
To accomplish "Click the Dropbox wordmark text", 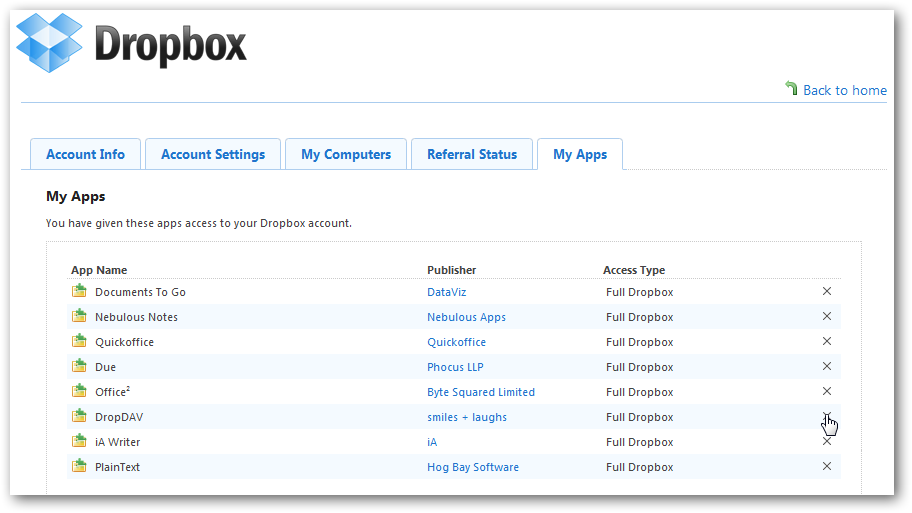I will point(170,45).
